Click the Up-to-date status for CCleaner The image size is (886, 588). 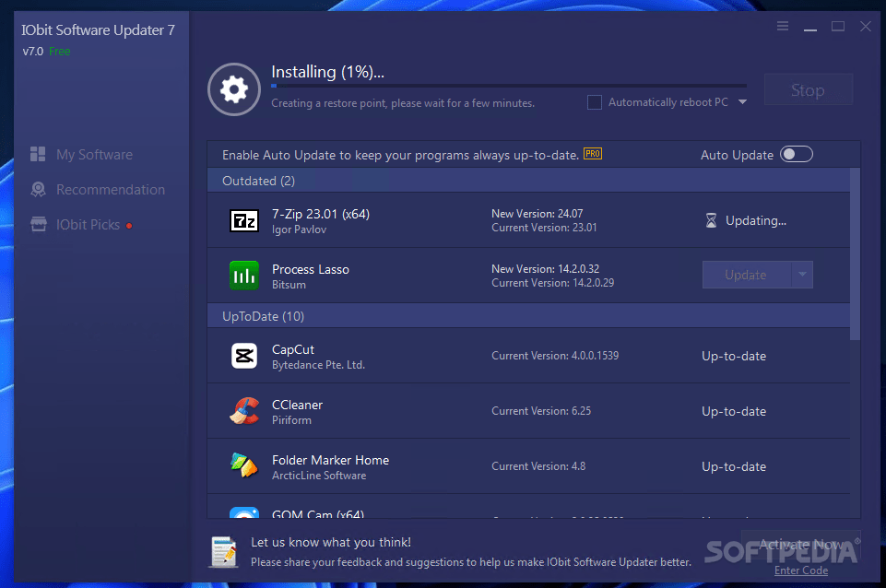[x=734, y=412]
